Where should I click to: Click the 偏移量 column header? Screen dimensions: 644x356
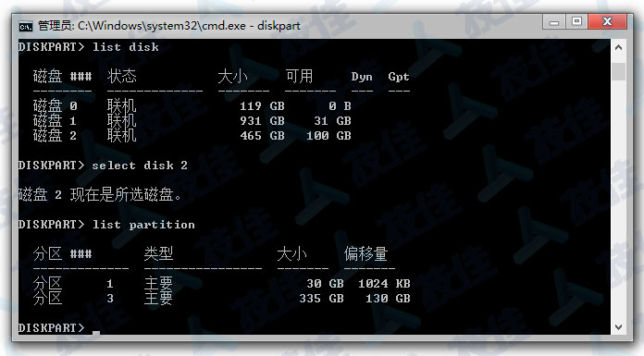click(x=365, y=253)
